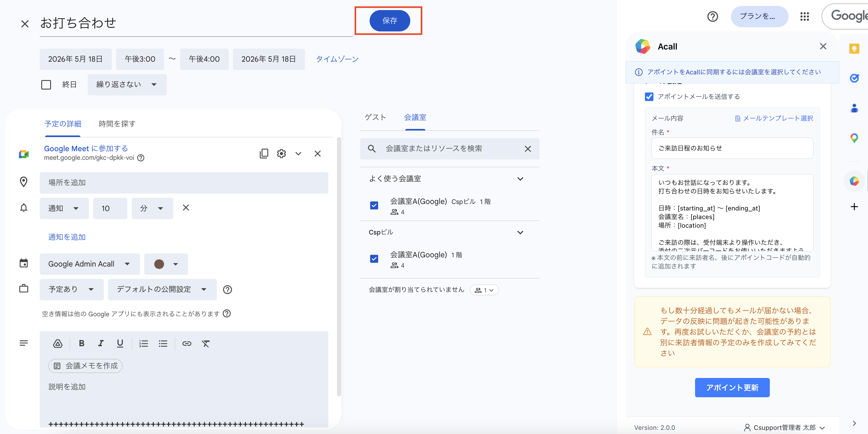Image resolution: width=868 pixels, height=434 pixels.
Task: Open Contacts icon in side rail
Action: (x=854, y=108)
